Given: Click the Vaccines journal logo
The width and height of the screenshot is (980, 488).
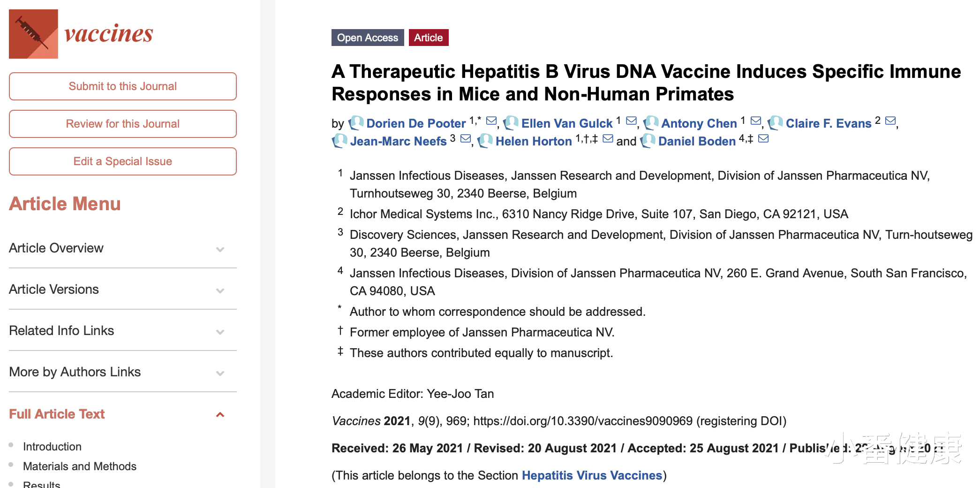Looking at the screenshot, I should tap(81, 34).
